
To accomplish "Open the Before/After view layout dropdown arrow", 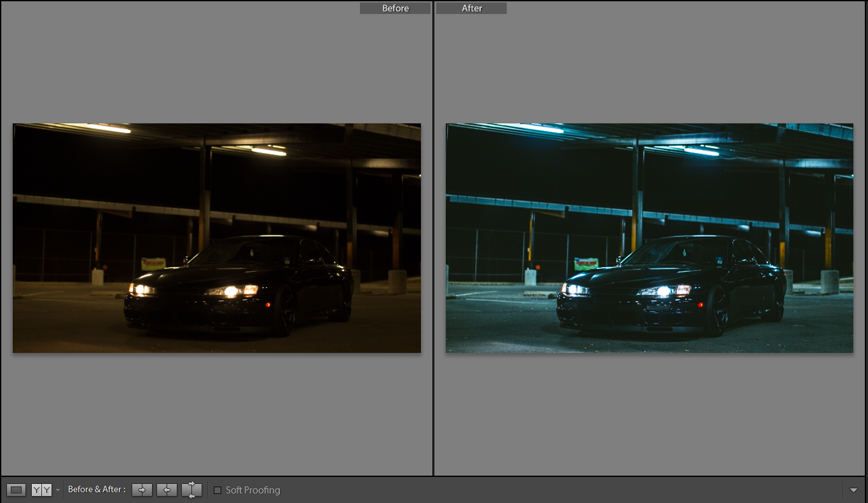I will tap(58, 490).
